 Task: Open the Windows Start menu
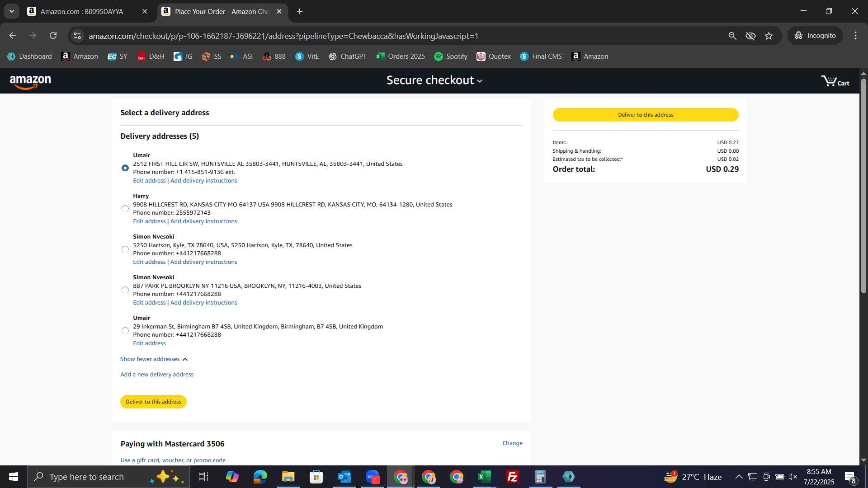[x=14, y=477]
